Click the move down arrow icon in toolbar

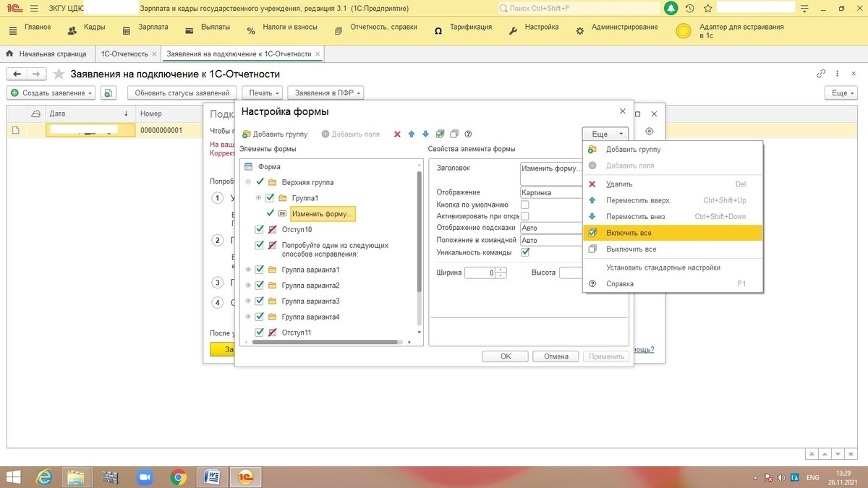click(425, 134)
